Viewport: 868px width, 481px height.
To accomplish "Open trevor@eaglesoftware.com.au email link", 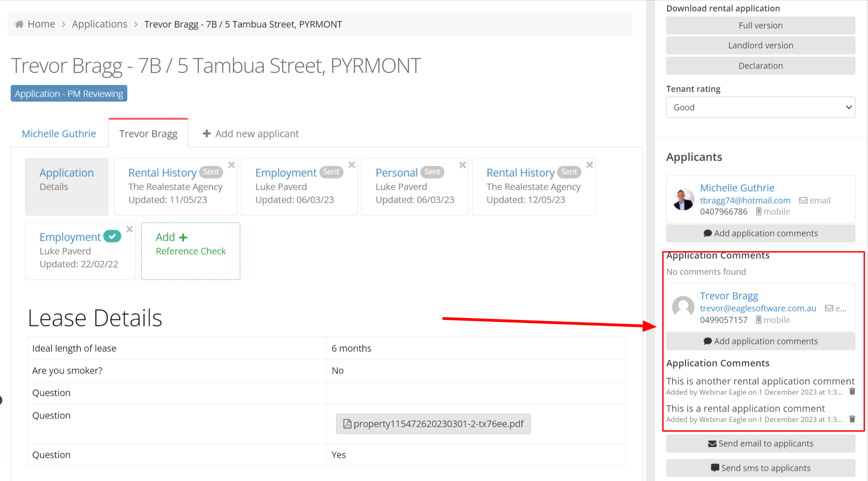I will click(x=758, y=308).
